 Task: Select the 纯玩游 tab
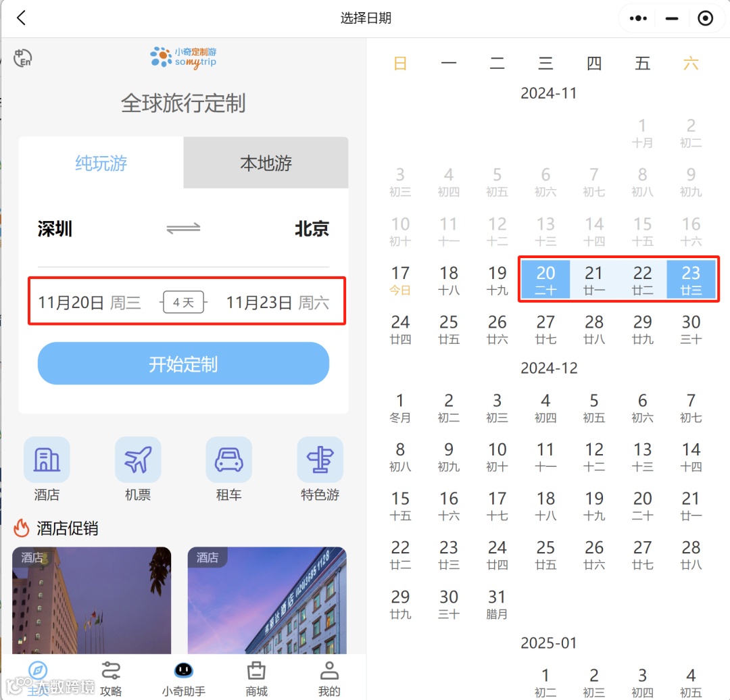pos(101,163)
